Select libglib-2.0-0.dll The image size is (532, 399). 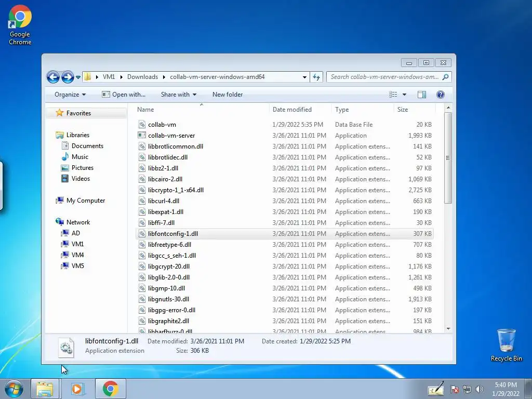click(284, 277)
